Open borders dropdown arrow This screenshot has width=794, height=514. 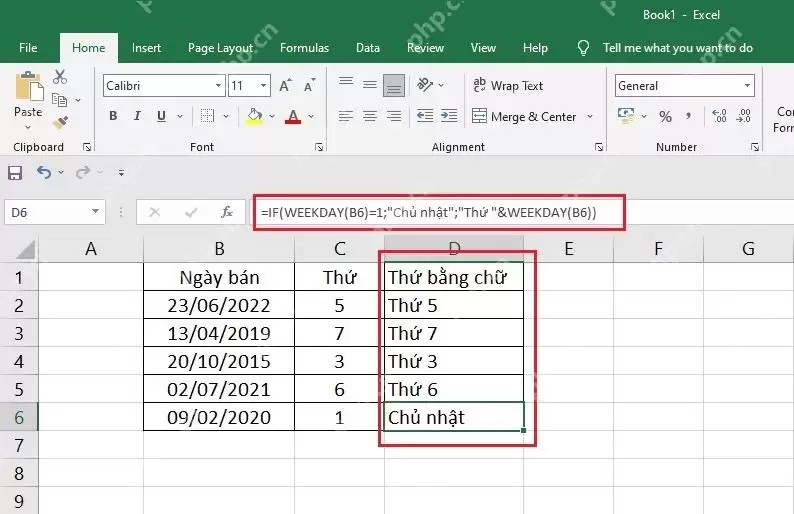pos(226,116)
